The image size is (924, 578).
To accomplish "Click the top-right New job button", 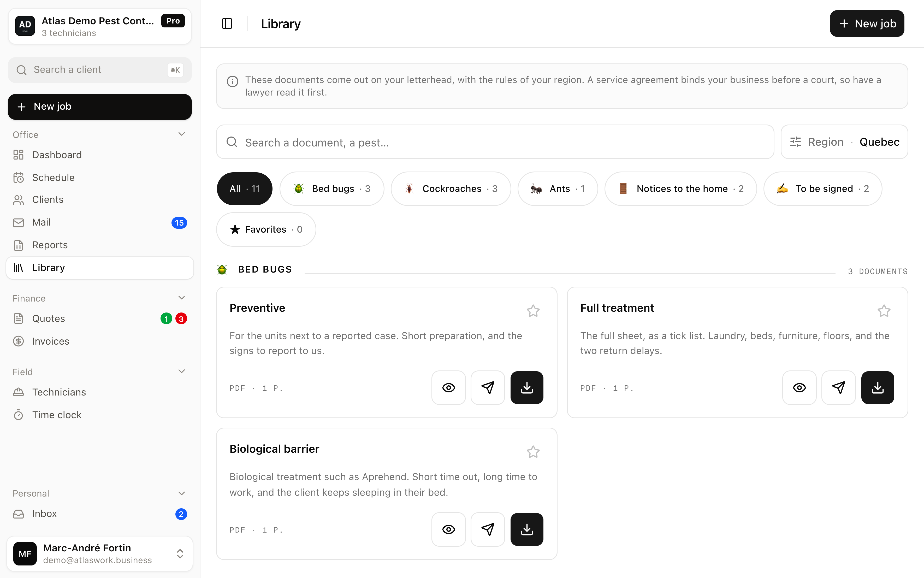I will coord(867,24).
